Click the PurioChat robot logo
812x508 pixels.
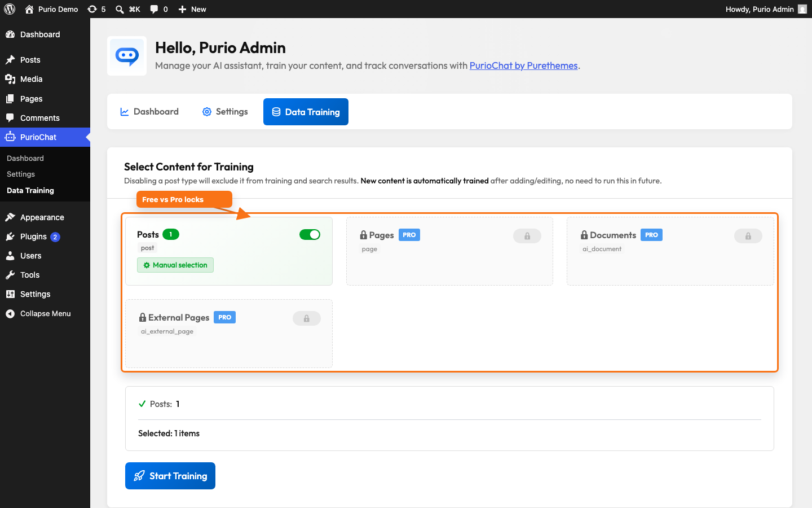pos(127,56)
